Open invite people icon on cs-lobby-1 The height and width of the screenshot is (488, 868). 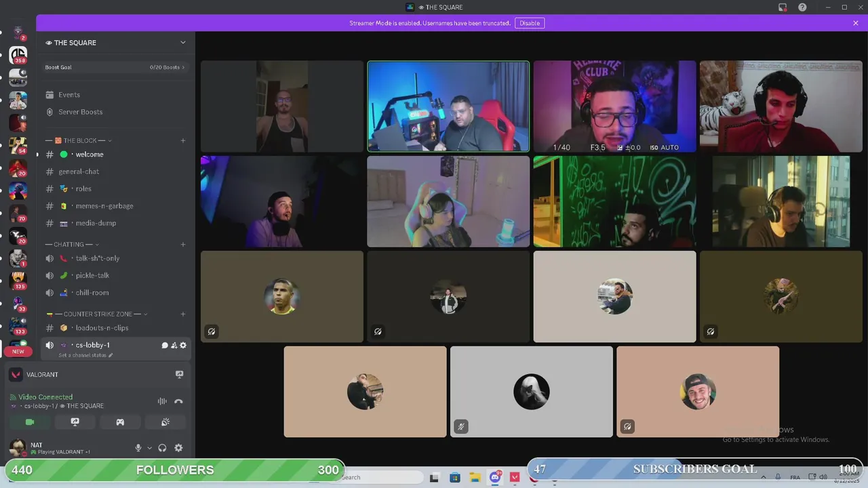click(x=174, y=345)
